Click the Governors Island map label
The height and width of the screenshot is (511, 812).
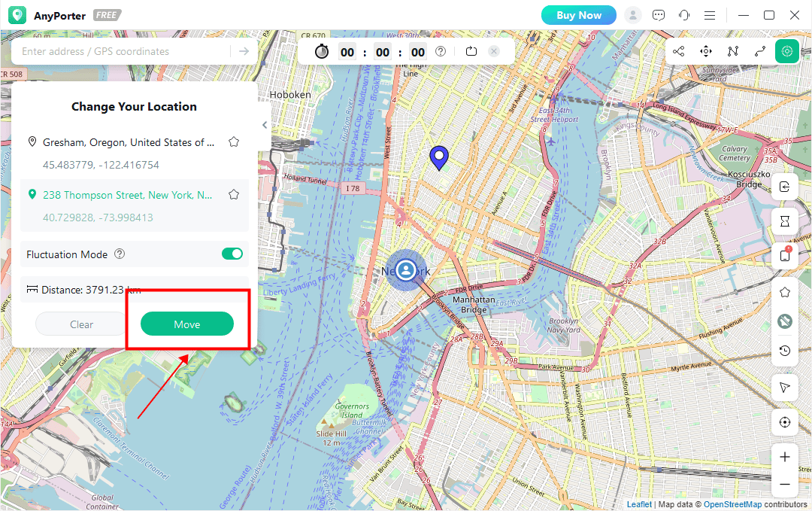[352, 411]
